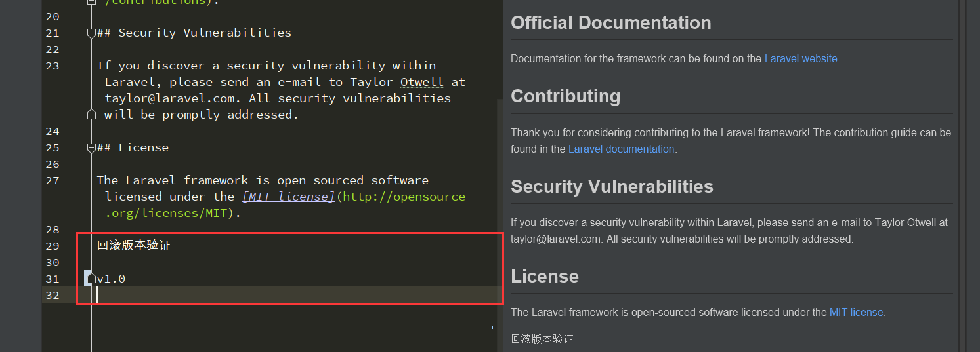
Task: Click the fold end marker above line 20
Action: point(91,3)
